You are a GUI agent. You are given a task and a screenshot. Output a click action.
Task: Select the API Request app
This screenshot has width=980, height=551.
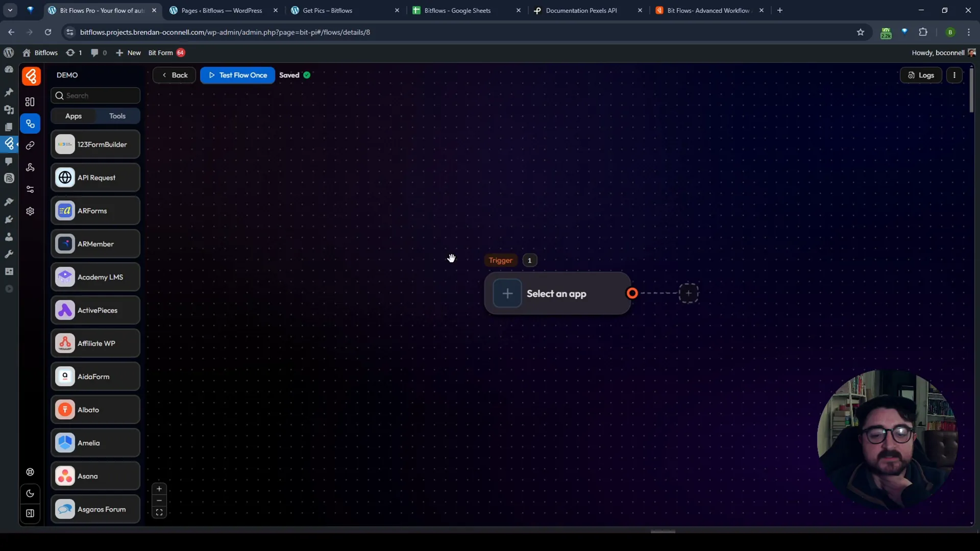coord(95,178)
